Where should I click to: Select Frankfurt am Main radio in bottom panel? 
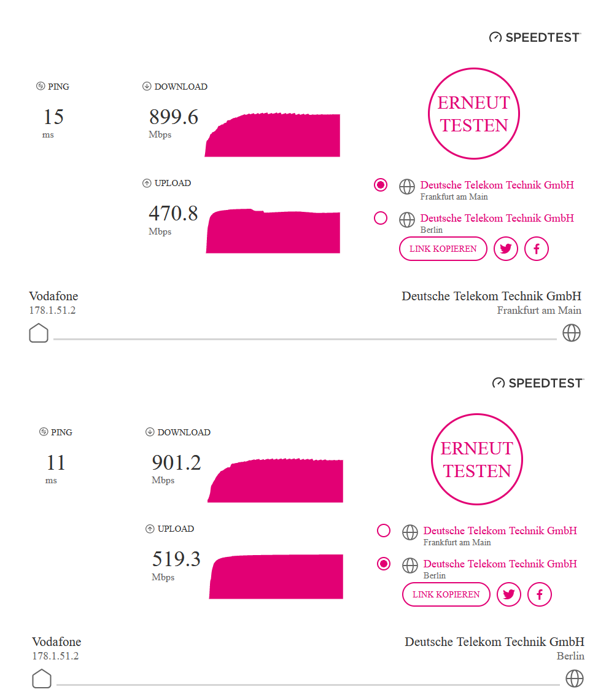[384, 531]
